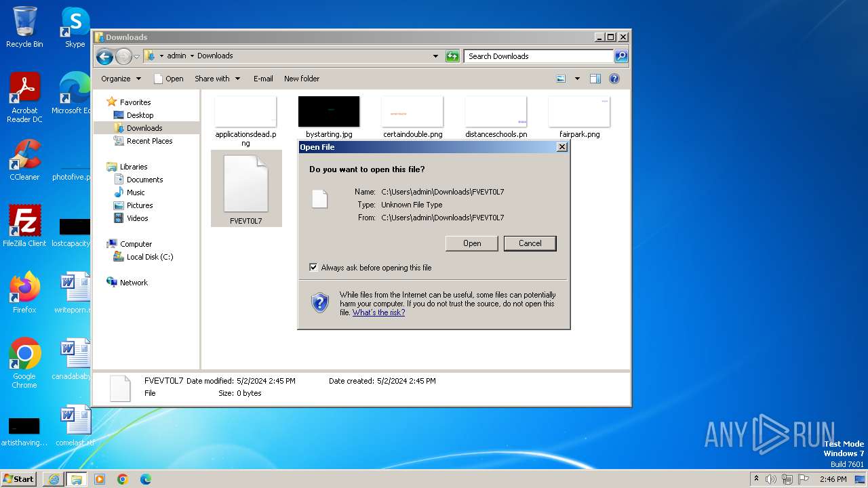The width and height of the screenshot is (868, 488).
Task: Click the search magnifier icon
Action: click(621, 56)
